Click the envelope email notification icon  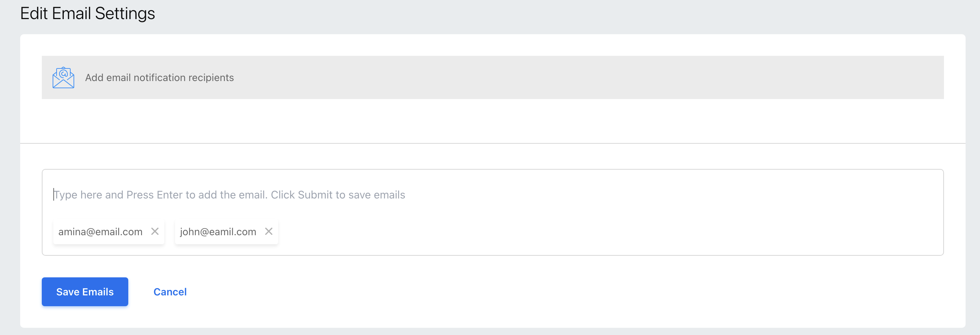[x=63, y=77]
